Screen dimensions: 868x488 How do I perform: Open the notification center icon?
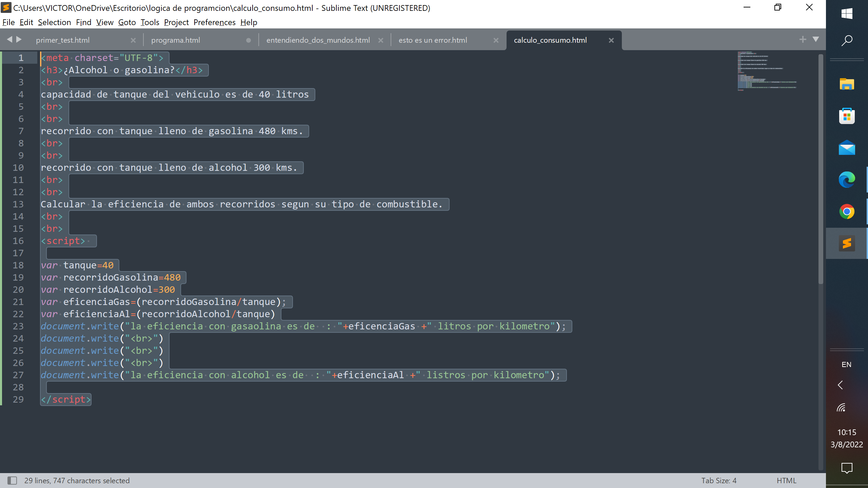847,468
